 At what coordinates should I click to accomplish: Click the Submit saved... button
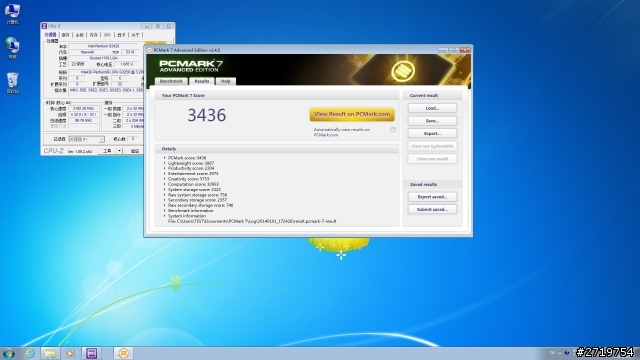point(432,209)
